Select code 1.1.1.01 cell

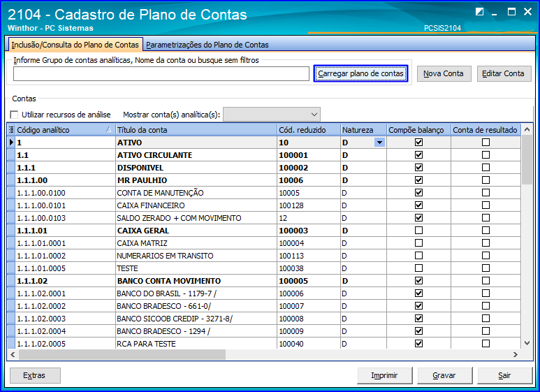(x=66, y=231)
